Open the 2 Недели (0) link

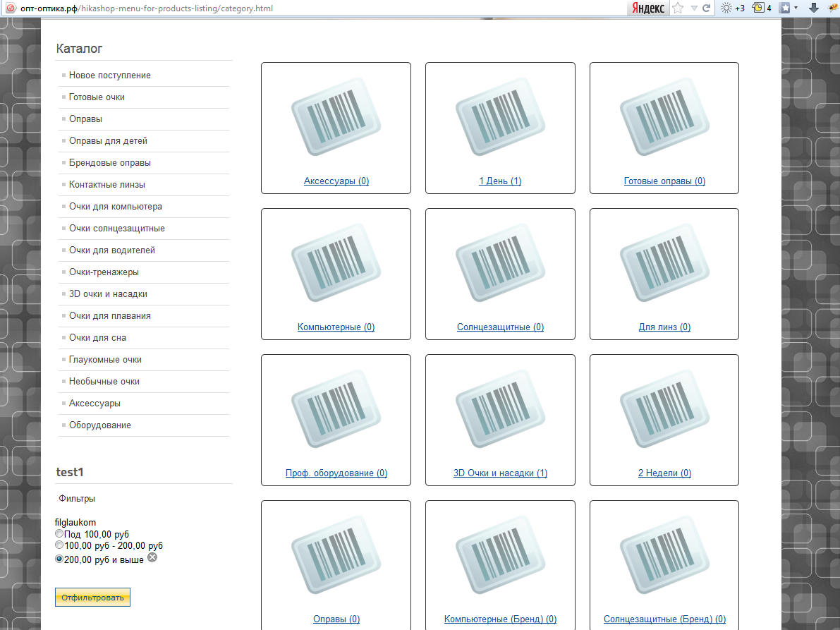[x=665, y=473]
